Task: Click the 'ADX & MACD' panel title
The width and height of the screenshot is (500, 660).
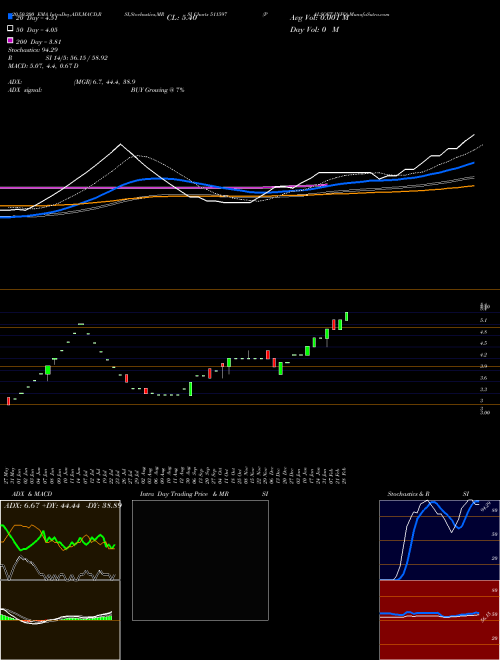Action: pyautogui.click(x=32, y=494)
